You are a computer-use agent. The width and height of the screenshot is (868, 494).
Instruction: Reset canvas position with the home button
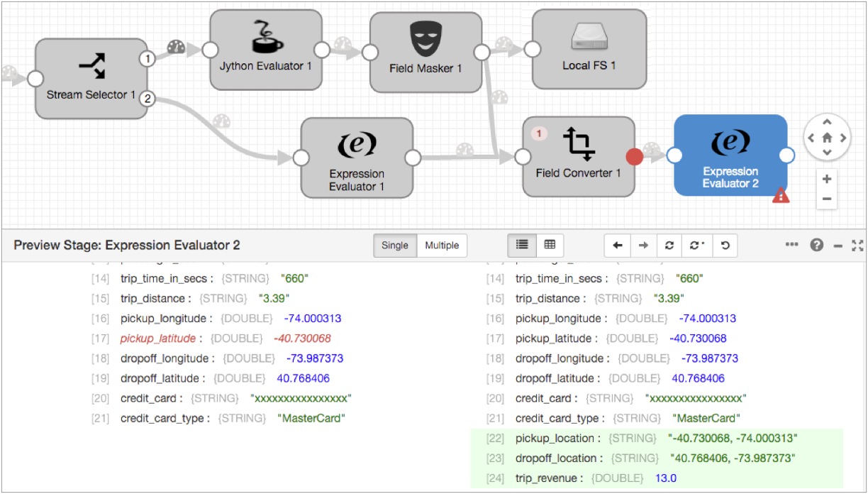click(827, 138)
